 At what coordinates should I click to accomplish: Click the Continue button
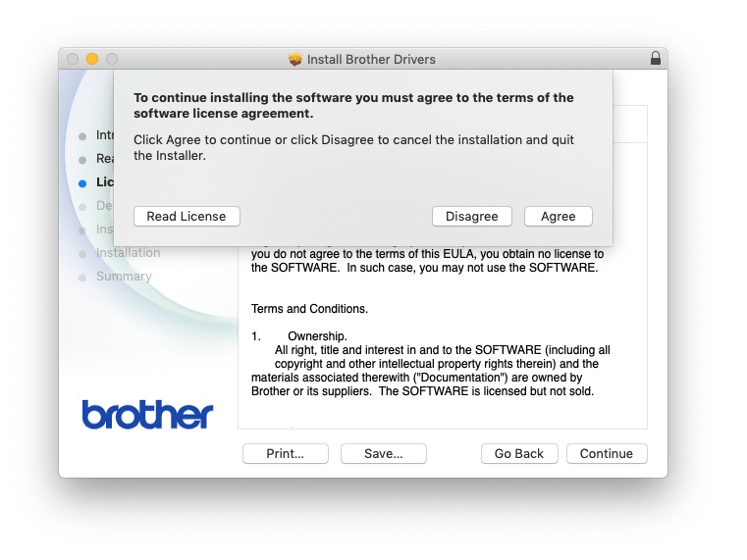[x=606, y=453]
